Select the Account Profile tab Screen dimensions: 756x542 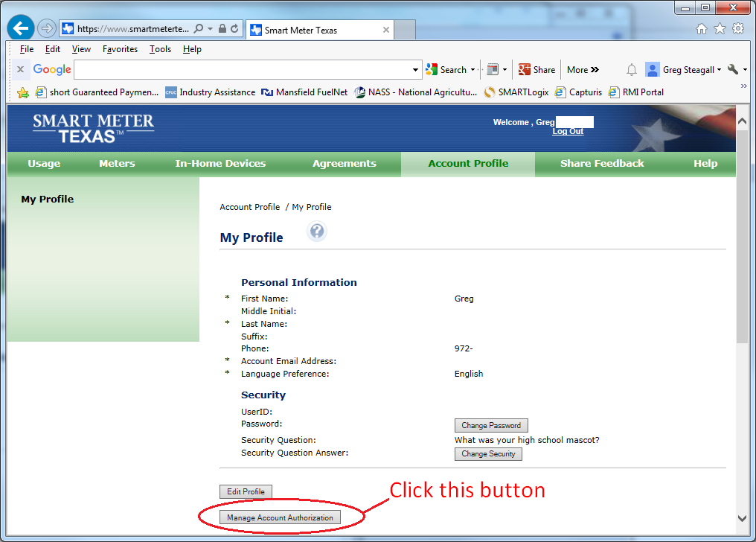(468, 164)
